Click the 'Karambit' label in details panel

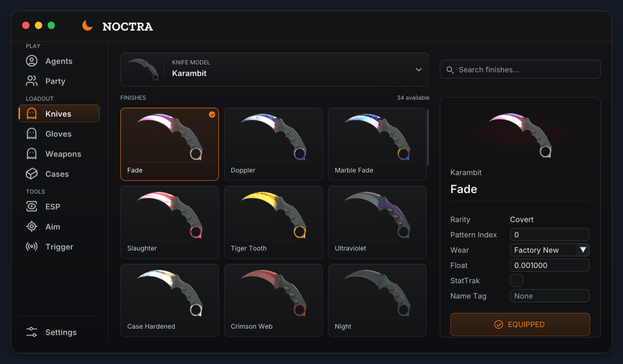[x=466, y=173]
